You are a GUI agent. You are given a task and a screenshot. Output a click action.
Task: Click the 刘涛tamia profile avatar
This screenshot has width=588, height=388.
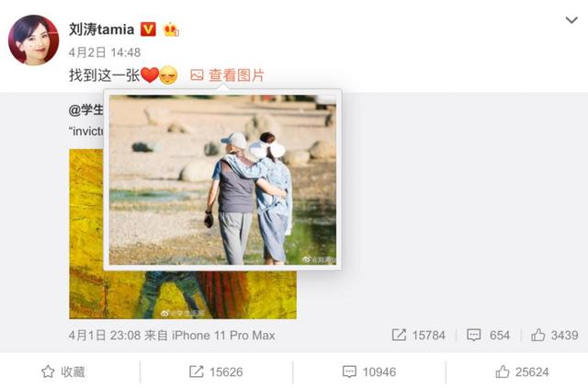(33, 40)
